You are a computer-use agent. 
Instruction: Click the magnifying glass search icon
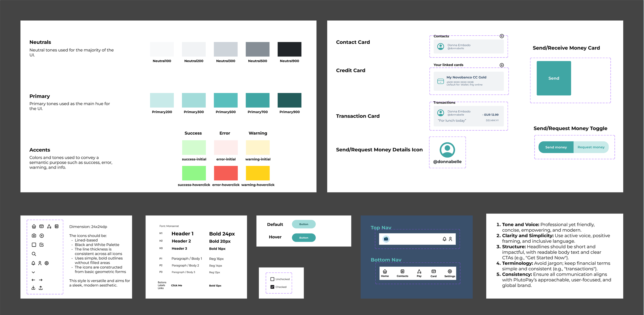pyautogui.click(x=34, y=254)
